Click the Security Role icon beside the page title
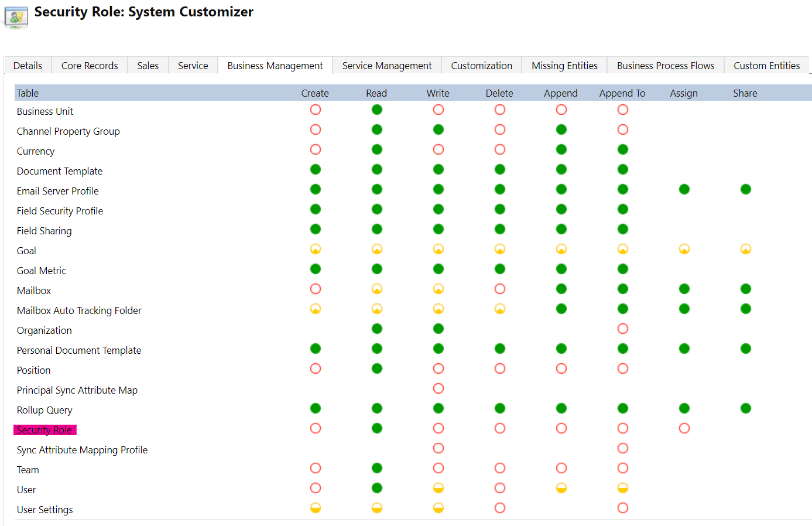Viewport: 812px width, 526px height. tap(15, 15)
